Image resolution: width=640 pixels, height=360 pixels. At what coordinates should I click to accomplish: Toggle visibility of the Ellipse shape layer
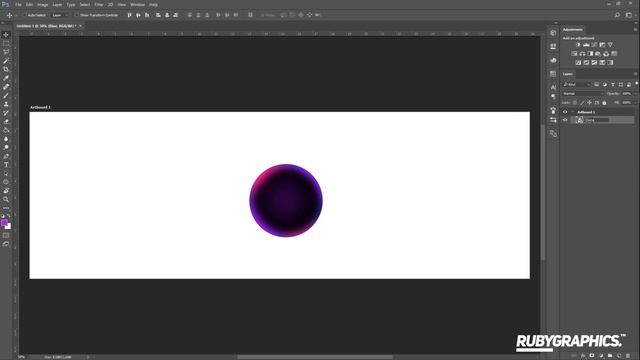click(x=565, y=120)
